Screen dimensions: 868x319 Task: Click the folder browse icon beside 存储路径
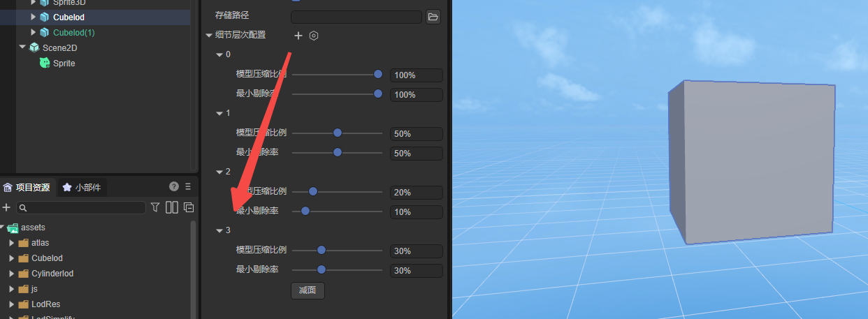[433, 16]
